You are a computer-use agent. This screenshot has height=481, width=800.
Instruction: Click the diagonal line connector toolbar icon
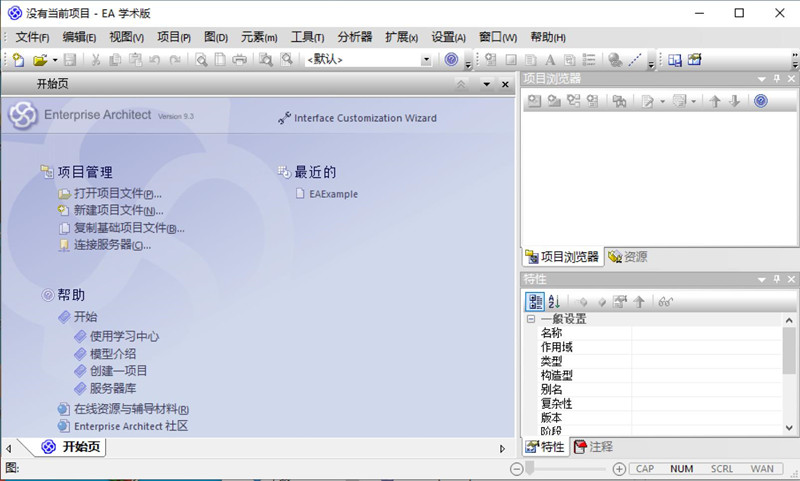click(x=635, y=60)
